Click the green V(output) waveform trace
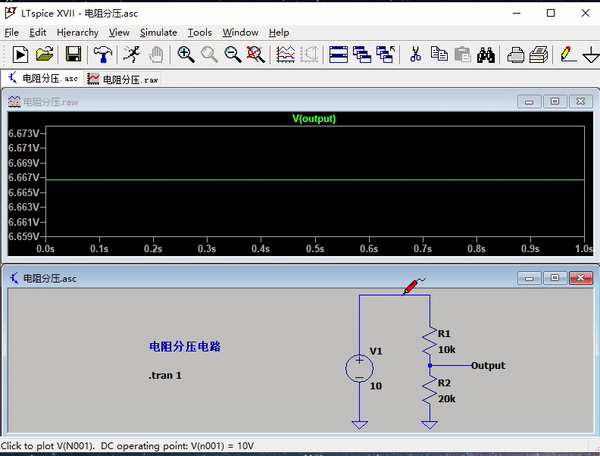 pos(315,179)
